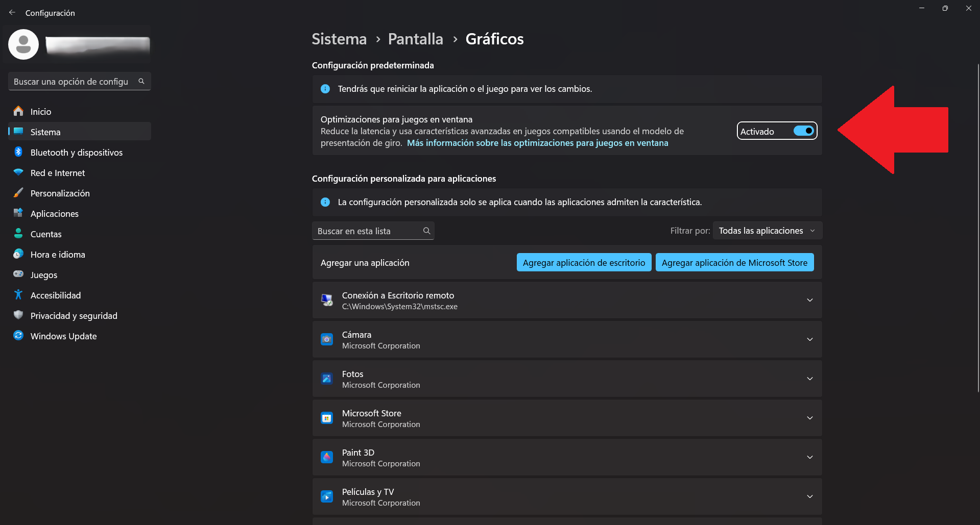Click the Sistema monitor icon
The height and width of the screenshot is (525, 980).
[x=18, y=131]
